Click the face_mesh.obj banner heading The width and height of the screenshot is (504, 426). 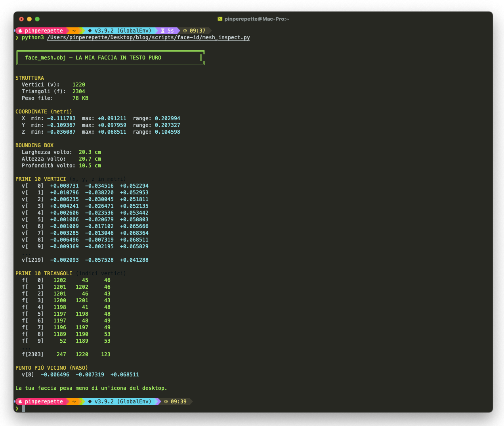point(93,58)
